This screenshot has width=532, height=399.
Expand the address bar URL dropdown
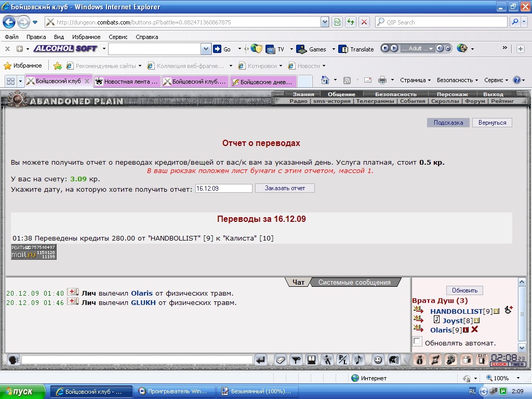tap(325, 22)
